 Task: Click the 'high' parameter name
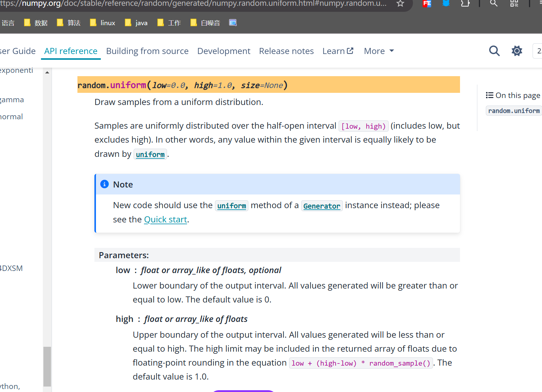tap(124, 319)
